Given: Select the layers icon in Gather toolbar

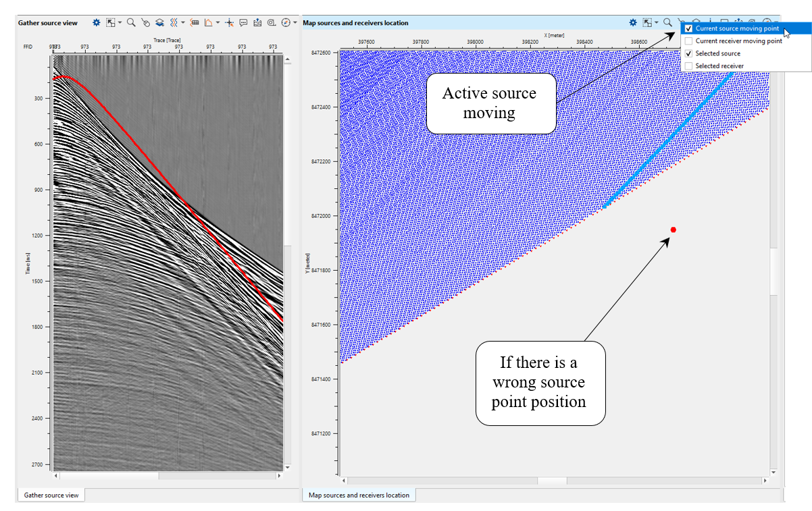Looking at the screenshot, I should (x=159, y=22).
